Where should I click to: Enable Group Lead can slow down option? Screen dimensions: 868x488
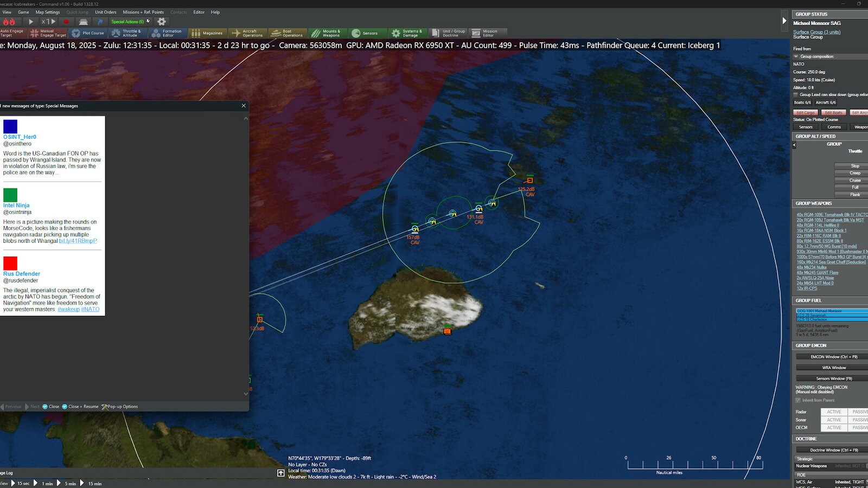point(795,95)
